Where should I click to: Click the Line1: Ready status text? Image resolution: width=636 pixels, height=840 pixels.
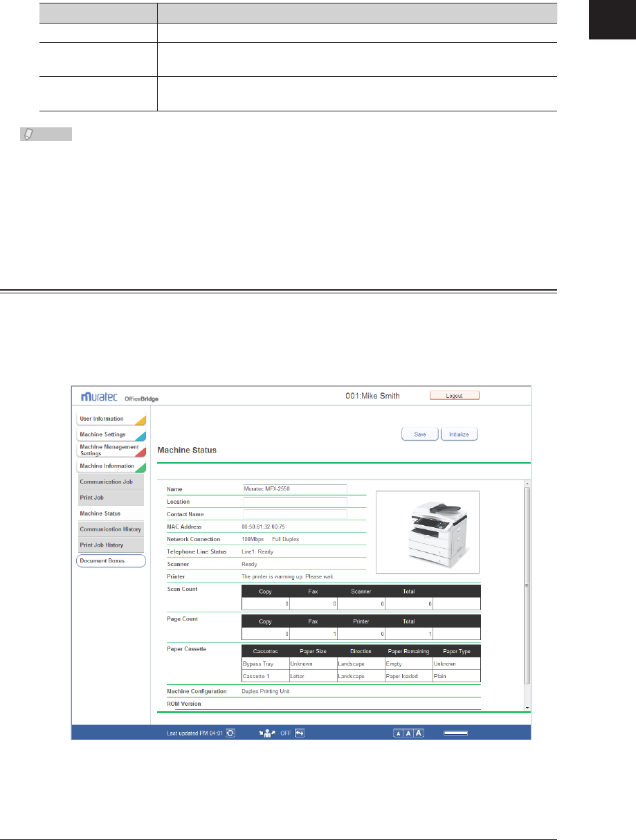click(x=257, y=551)
